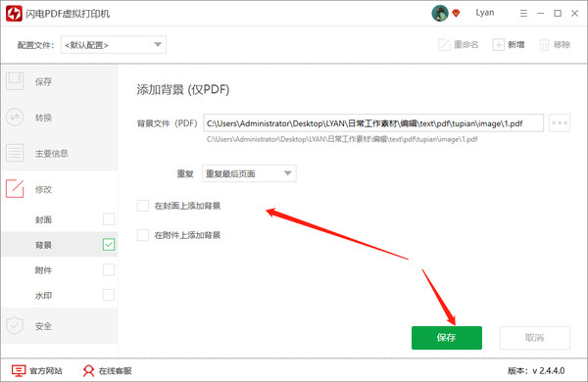Viewport: 588px width, 382px height.
Task: Open the 修改 section in sidebar
Action: tap(60, 189)
